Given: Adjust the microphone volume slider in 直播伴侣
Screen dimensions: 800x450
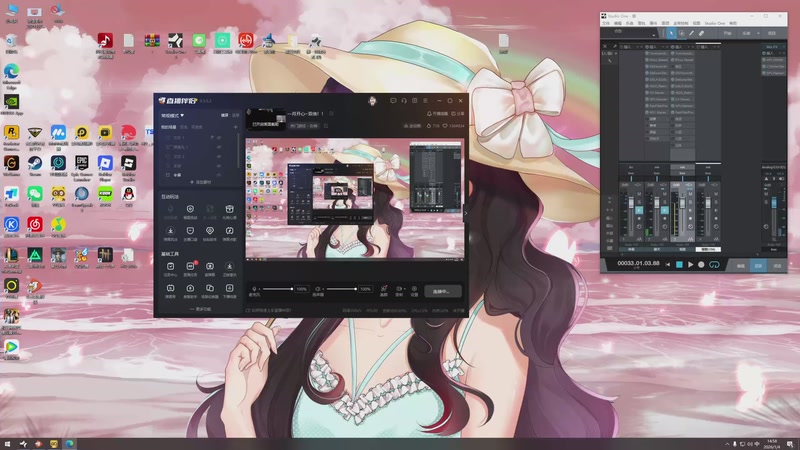Looking at the screenshot, I should click(x=279, y=289).
